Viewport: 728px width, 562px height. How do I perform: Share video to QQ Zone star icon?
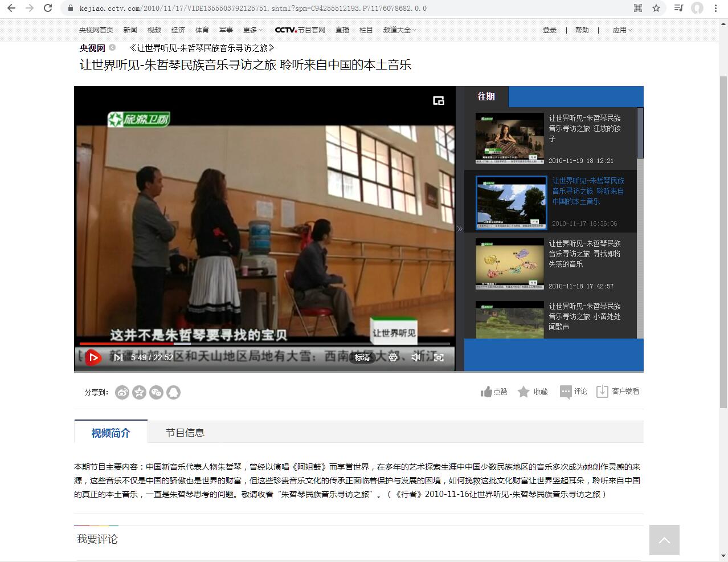click(x=139, y=392)
